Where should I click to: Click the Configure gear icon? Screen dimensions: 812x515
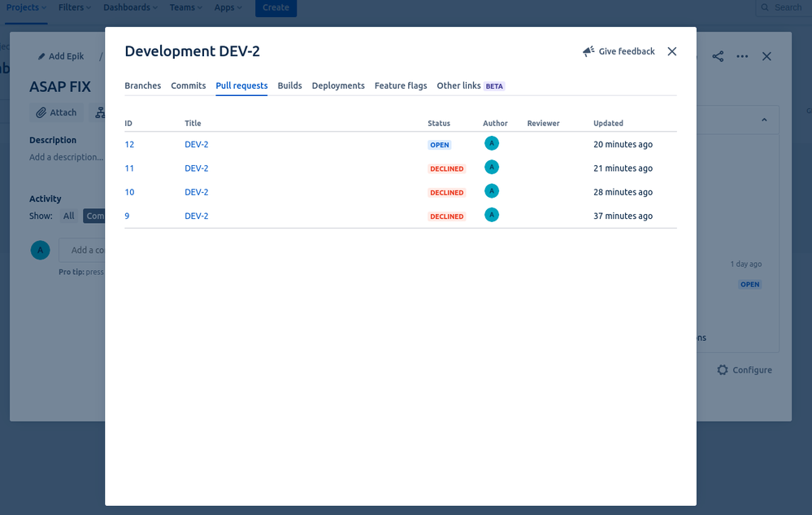coord(723,370)
